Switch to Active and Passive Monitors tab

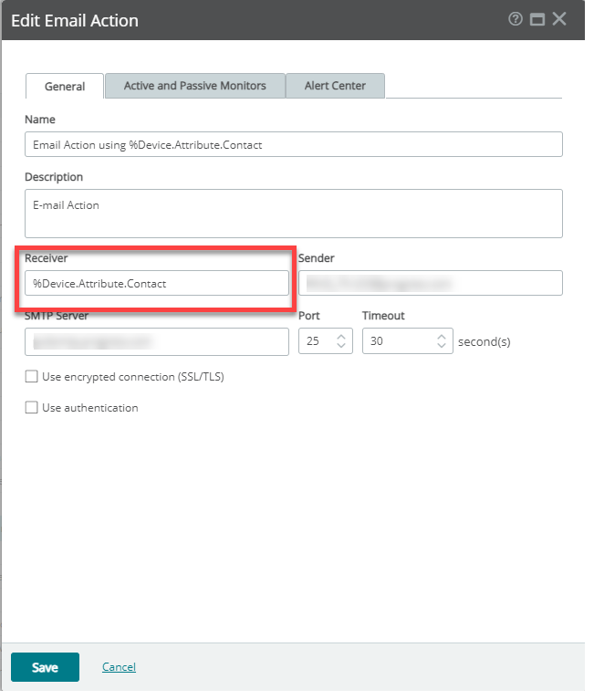pyautogui.click(x=195, y=86)
